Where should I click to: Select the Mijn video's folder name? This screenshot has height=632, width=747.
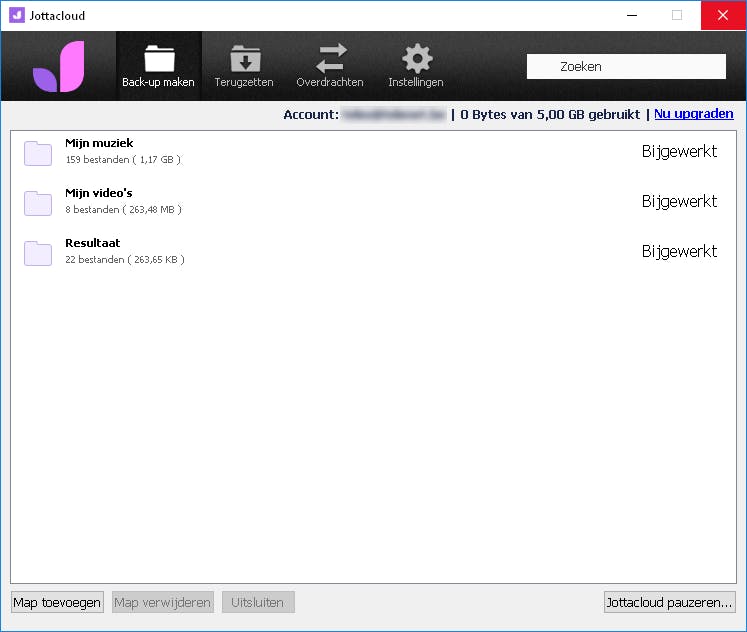tap(99, 193)
